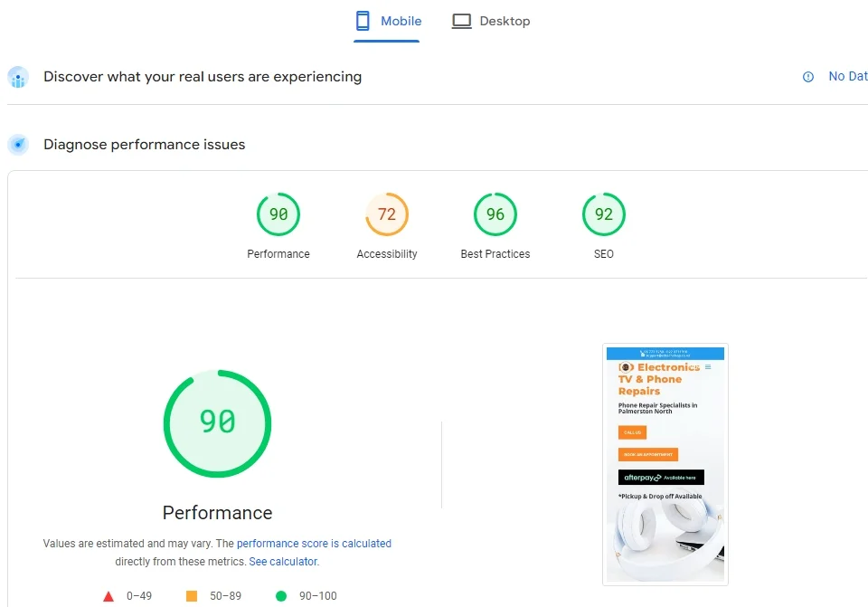Click the SEO label
The height and width of the screenshot is (607, 868).
coord(604,253)
